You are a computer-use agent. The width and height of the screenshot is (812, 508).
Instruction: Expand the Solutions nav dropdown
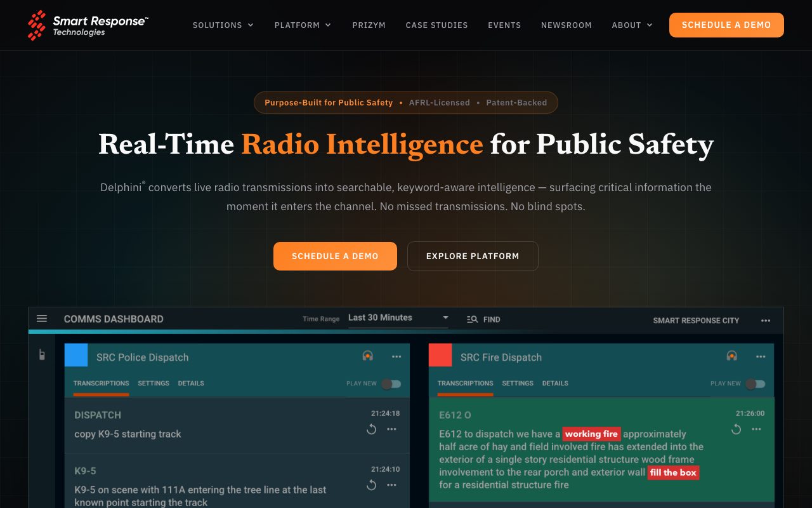tap(223, 25)
